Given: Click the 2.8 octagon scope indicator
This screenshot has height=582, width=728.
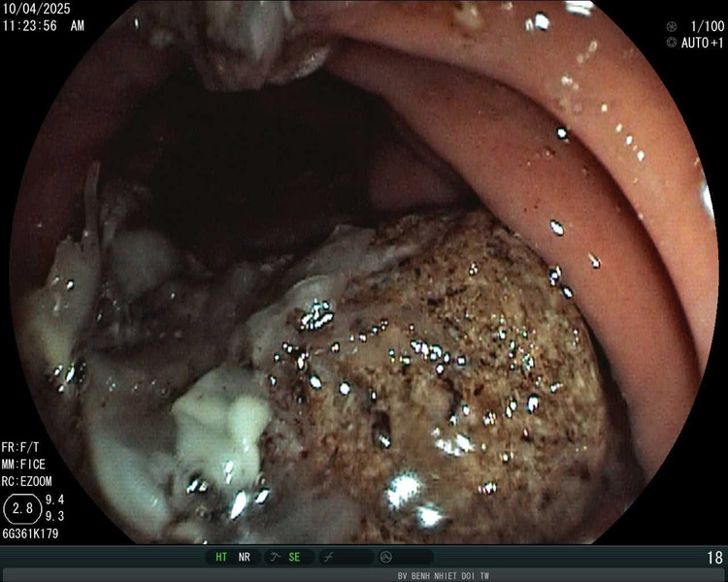Looking at the screenshot, I should (x=20, y=508).
